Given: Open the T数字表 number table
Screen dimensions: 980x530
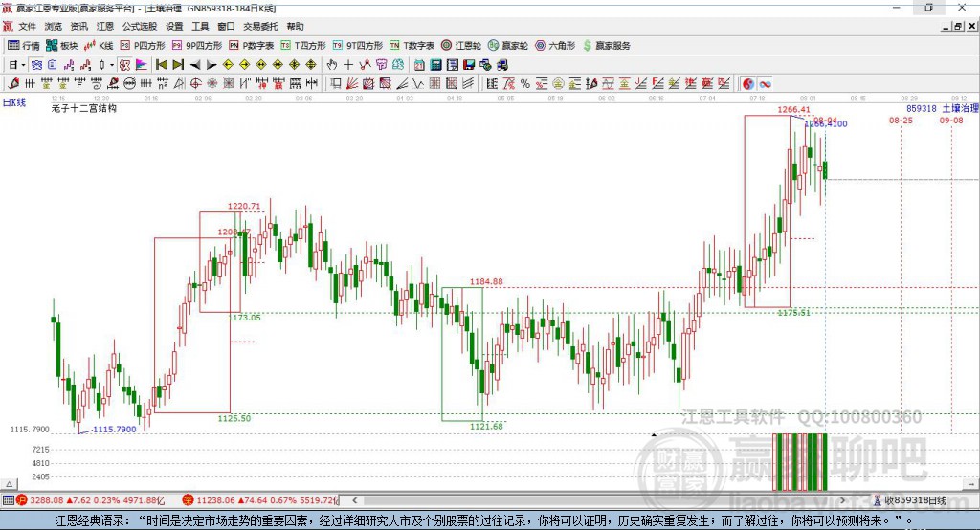Looking at the screenshot, I should [412, 46].
